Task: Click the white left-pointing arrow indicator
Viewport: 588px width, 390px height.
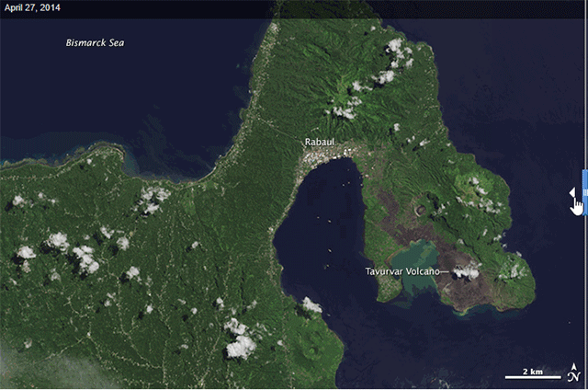Action: click(571, 193)
